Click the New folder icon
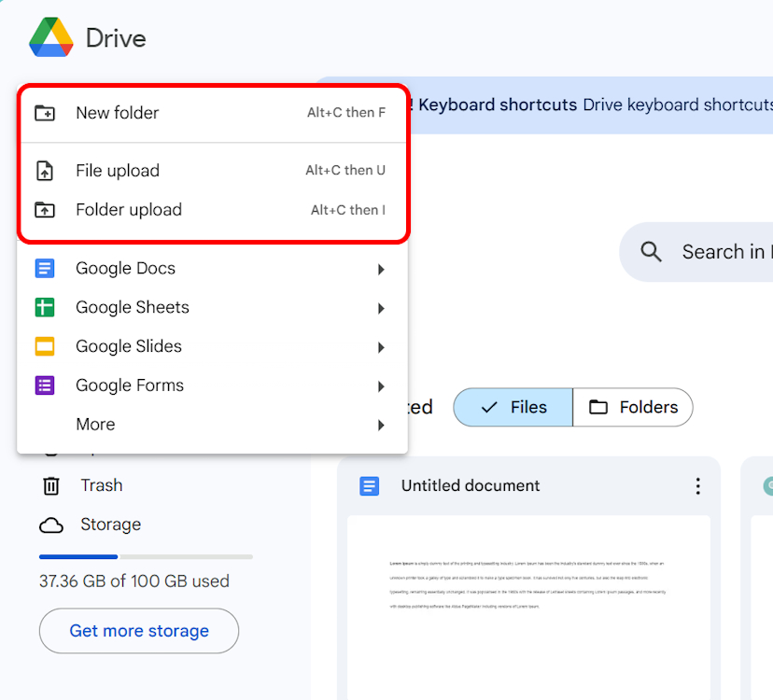The width and height of the screenshot is (773, 700). (x=45, y=111)
